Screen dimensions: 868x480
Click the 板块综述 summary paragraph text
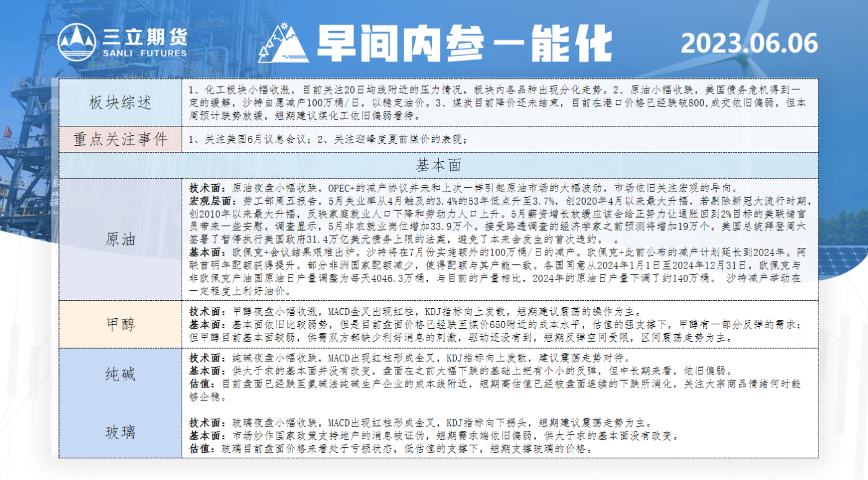coord(496,102)
